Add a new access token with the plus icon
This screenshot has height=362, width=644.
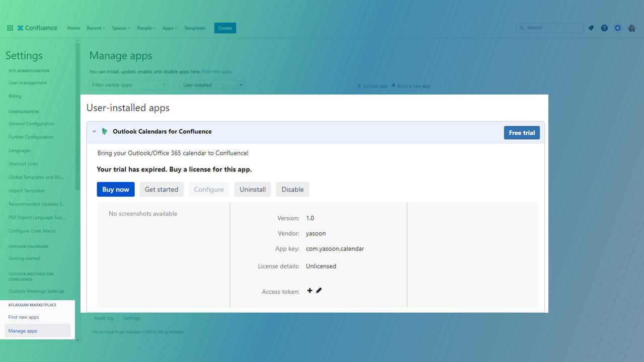[x=309, y=290]
